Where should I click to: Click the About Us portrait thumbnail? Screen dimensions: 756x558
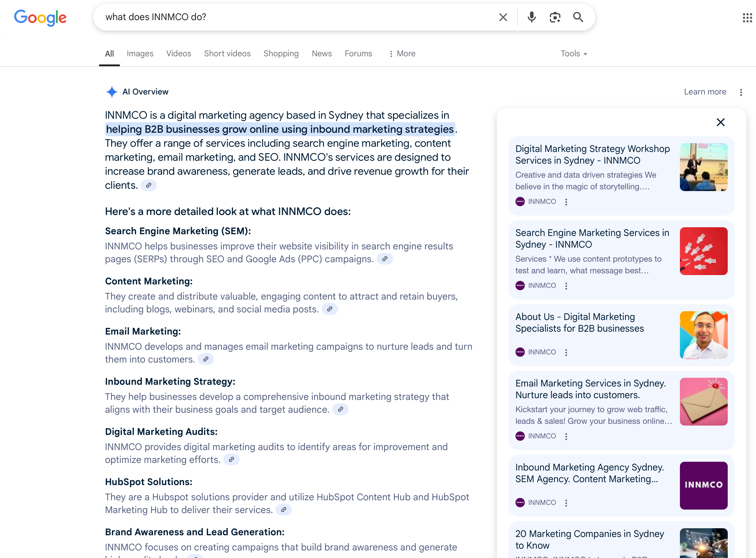(x=704, y=335)
